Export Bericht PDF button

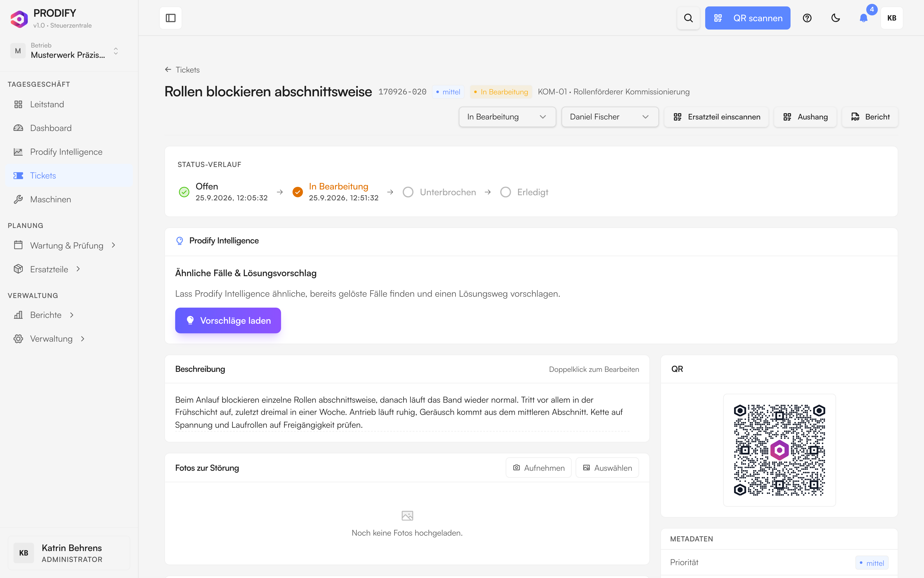pos(870,117)
